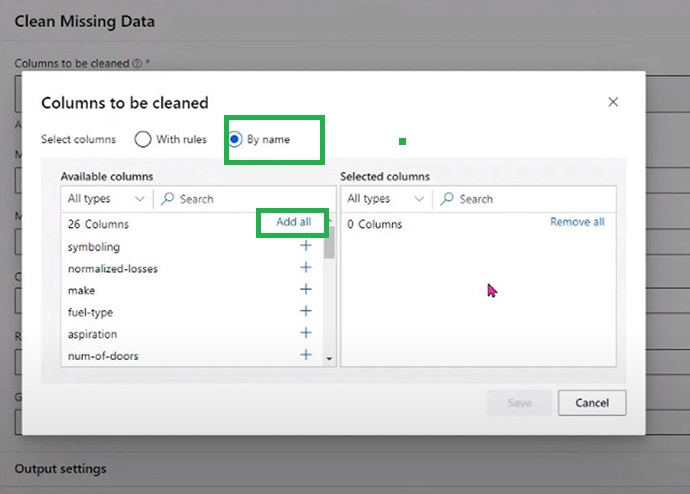
Task: Select the With rules radio button
Action: point(143,139)
